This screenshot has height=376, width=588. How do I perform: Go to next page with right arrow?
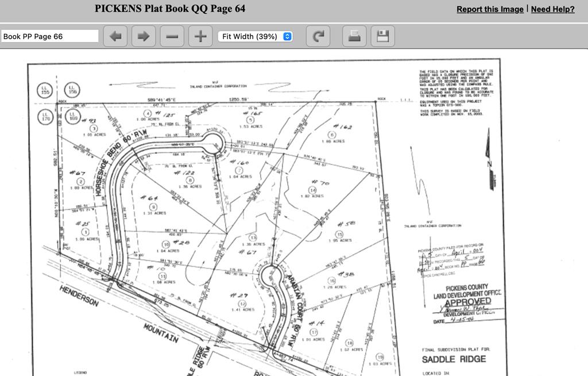click(x=144, y=36)
